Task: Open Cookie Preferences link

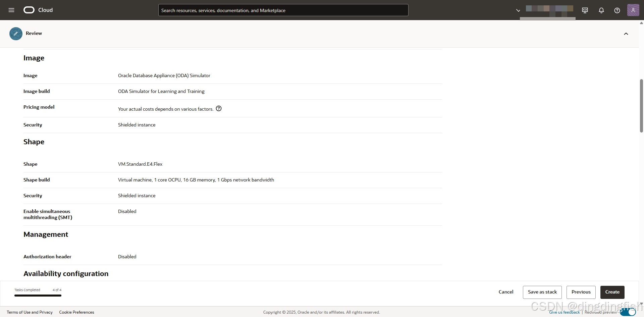Action: 76,312
